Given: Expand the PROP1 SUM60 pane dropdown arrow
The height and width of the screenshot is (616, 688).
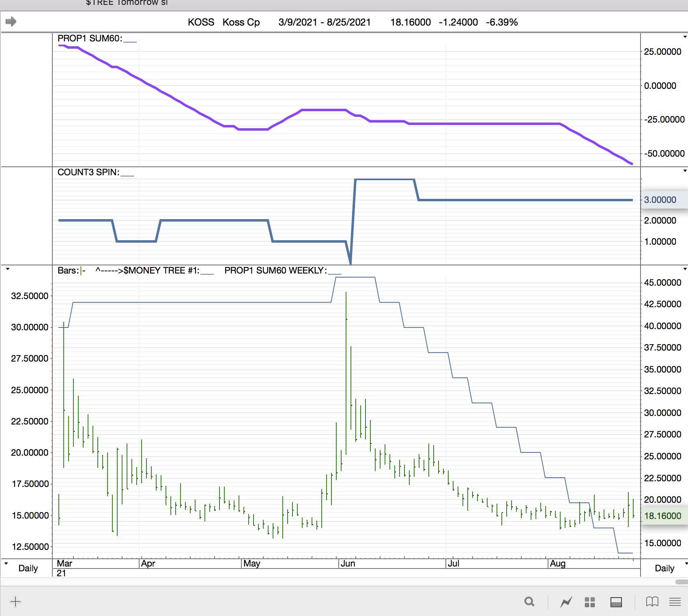Looking at the screenshot, I should pyautogui.click(x=685, y=37).
